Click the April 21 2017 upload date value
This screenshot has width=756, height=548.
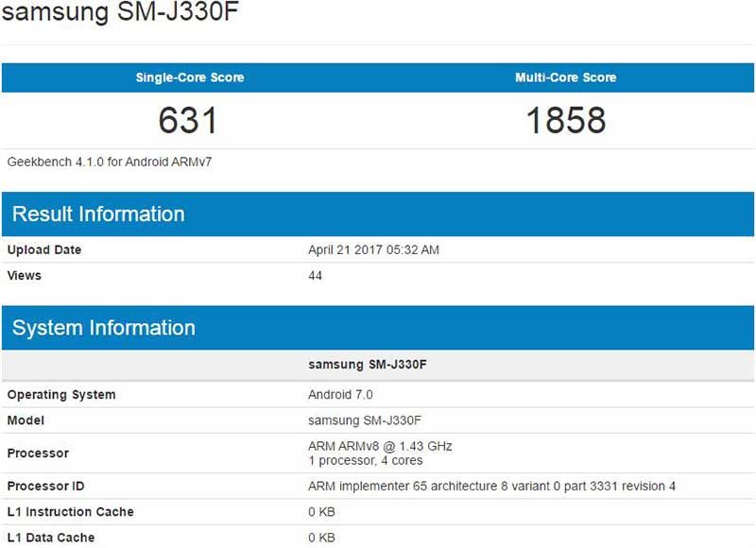[x=373, y=250]
